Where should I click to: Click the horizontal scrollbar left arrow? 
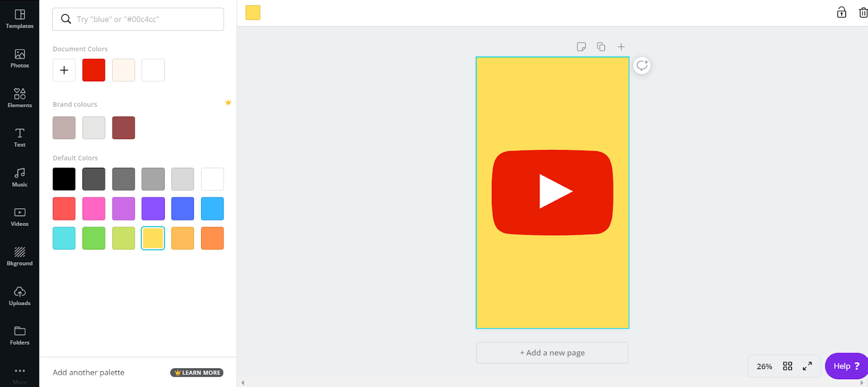click(x=243, y=383)
